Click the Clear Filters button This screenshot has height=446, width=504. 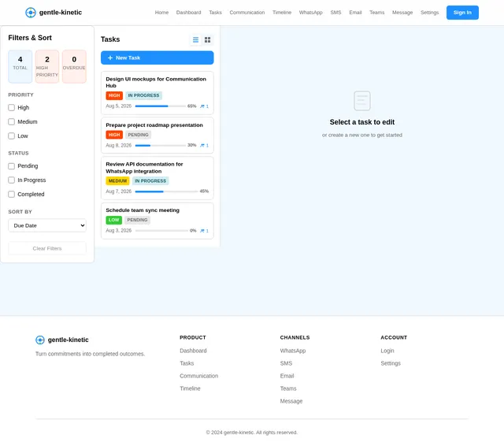(x=47, y=248)
